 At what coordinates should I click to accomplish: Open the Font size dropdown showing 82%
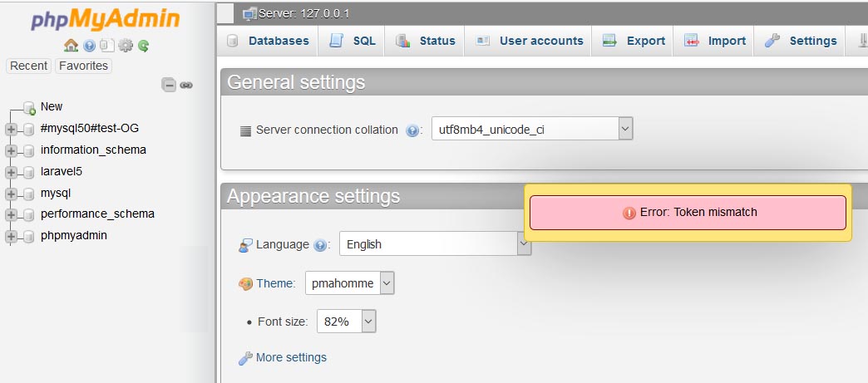tap(347, 321)
